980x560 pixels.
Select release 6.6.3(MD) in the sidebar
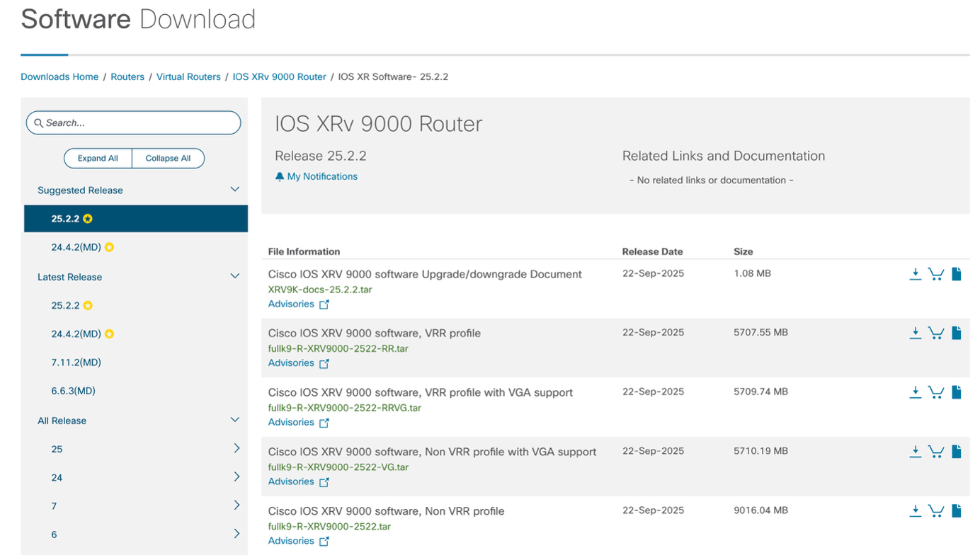pos(69,390)
